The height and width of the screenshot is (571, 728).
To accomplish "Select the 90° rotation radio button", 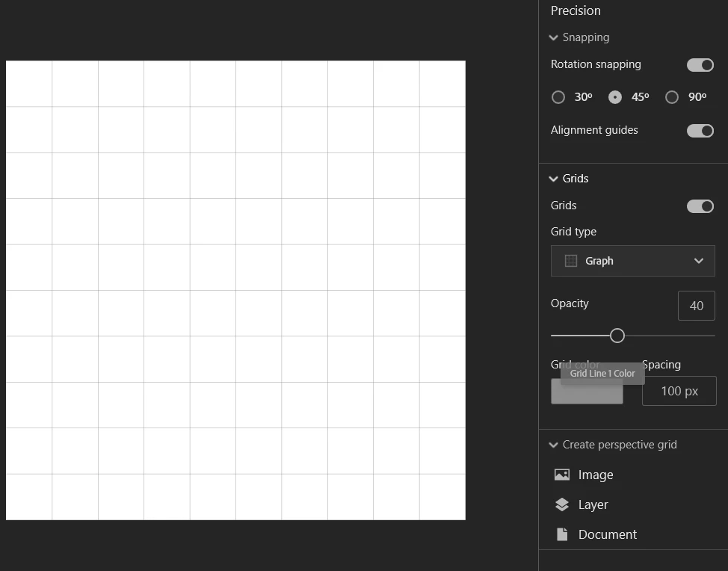I will [672, 97].
